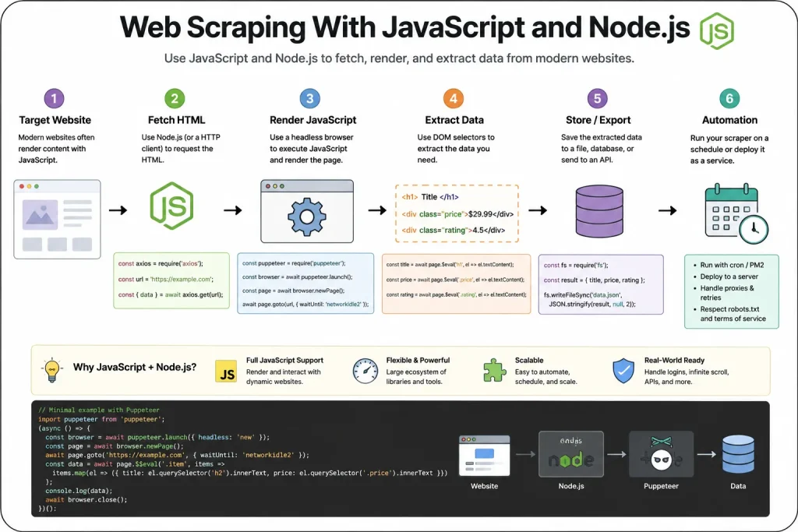Click the 'const puppeteer = require('puppeteer');' line

tap(294, 263)
